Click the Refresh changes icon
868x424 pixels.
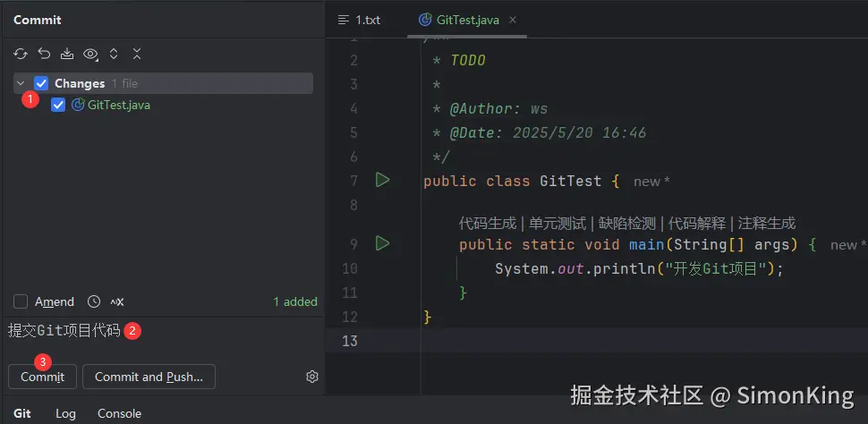click(21, 54)
